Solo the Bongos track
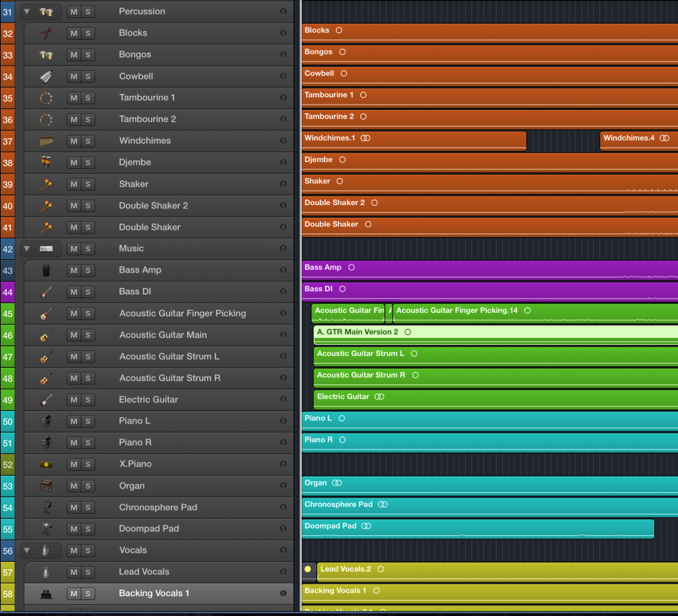The width and height of the screenshot is (678, 616). [x=88, y=55]
